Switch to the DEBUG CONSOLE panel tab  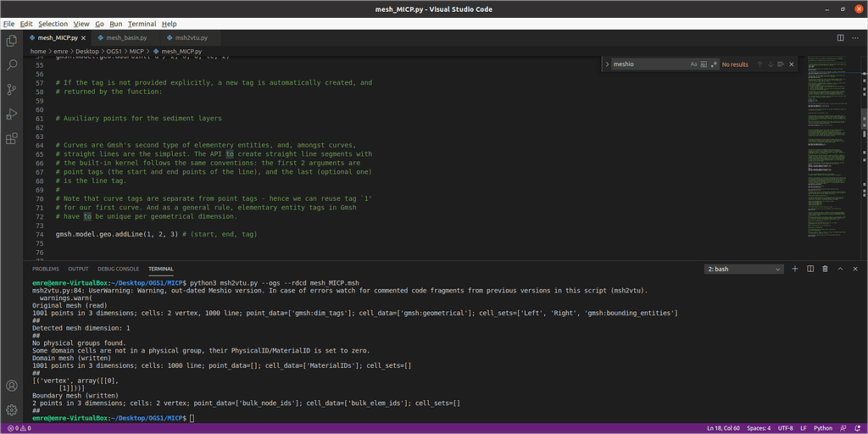[x=118, y=269]
